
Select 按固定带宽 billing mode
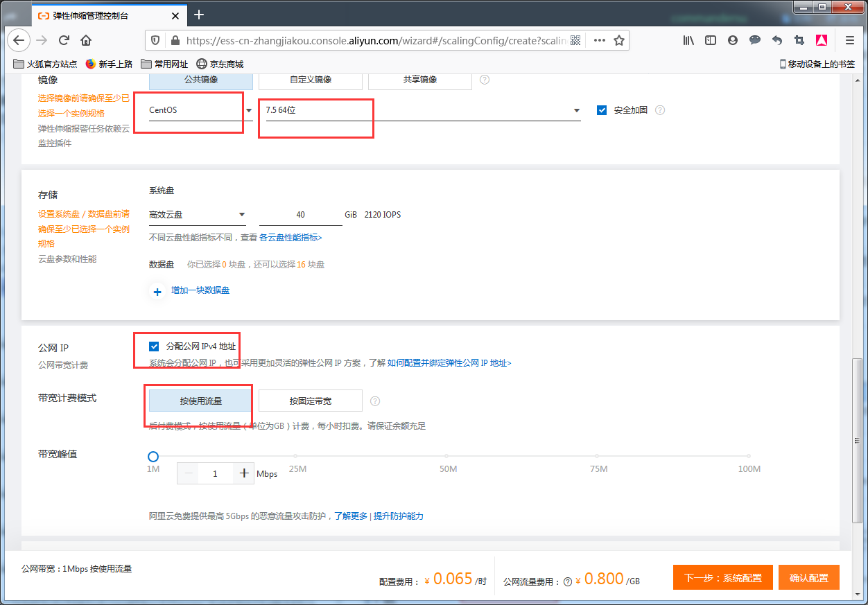[x=311, y=401]
